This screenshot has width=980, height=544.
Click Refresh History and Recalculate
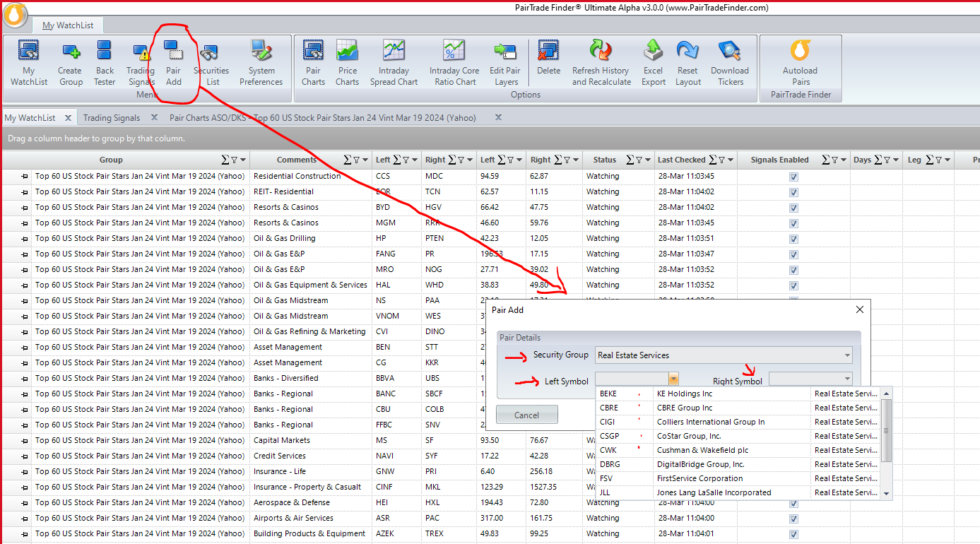point(601,63)
